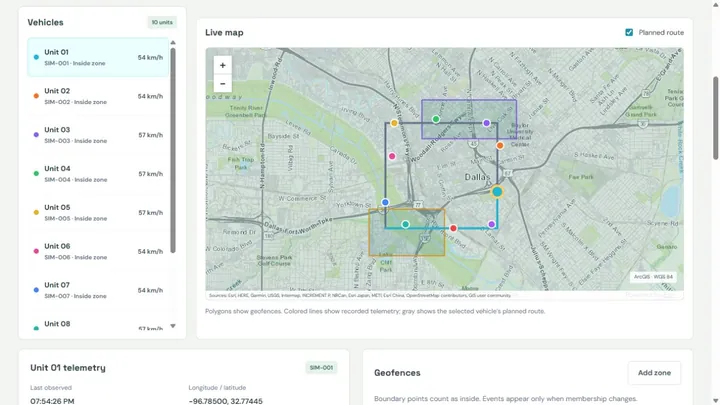This screenshot has width=720, height=405.
Task: Click the 'SIM-001' telemetry badge
Action: coord(321,368)
